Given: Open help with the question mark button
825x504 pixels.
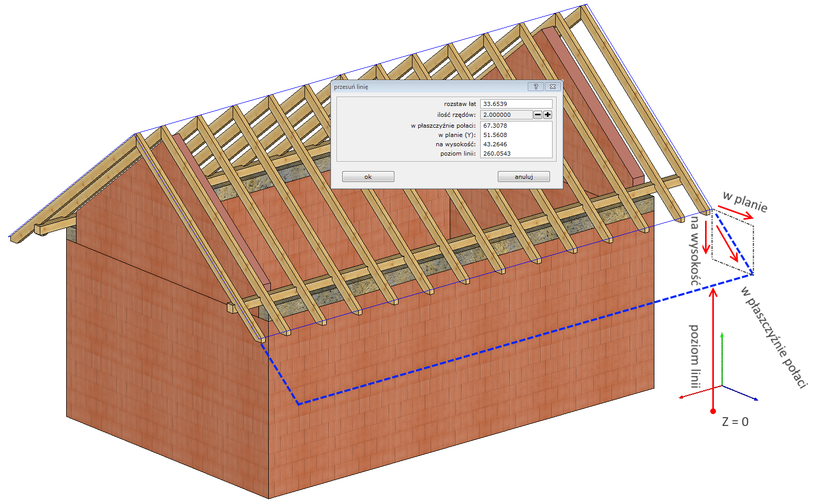Looking at the screenshot, I should (x=536, y=87).
